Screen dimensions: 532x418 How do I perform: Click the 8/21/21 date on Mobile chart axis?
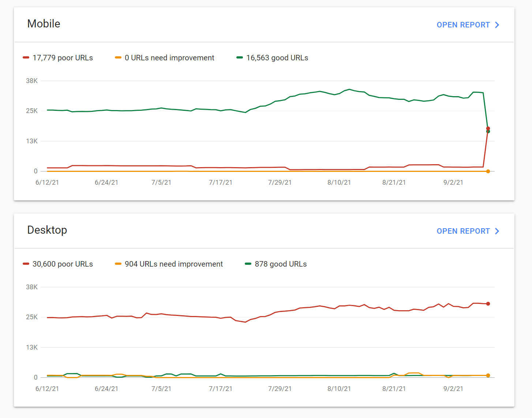(x=394, y=182)
